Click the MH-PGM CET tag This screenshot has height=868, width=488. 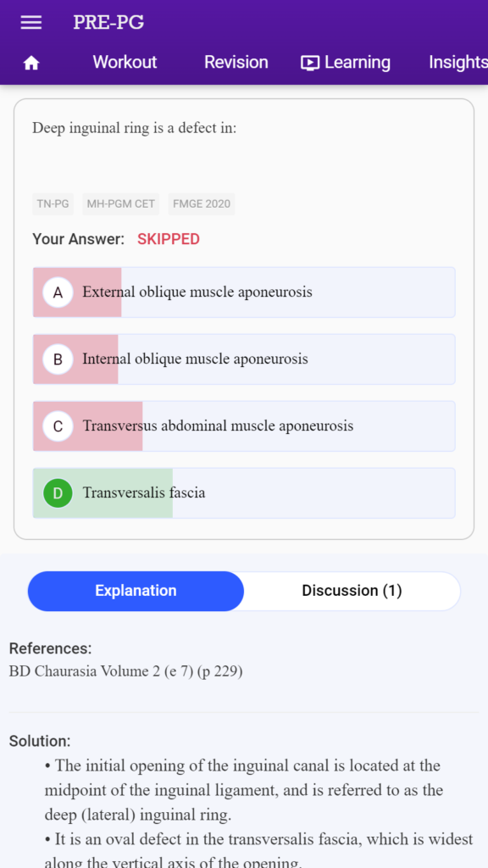click(x=120, y=204)
